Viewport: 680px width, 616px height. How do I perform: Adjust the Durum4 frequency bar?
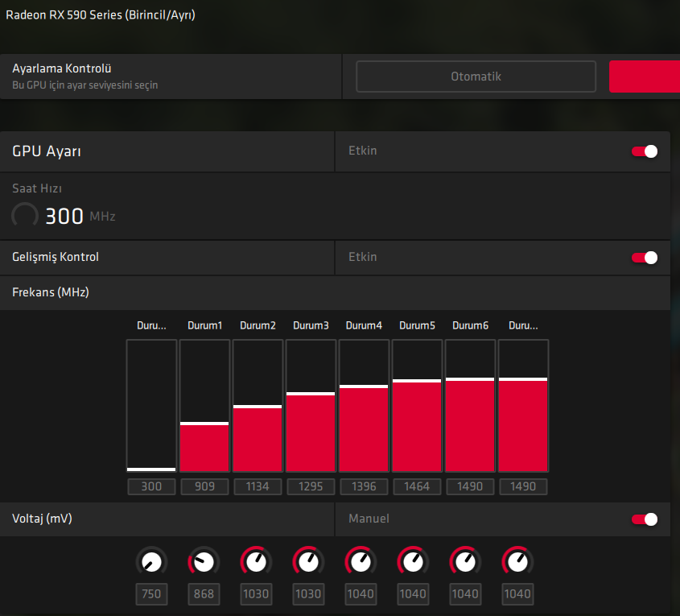(x=364, y=406)
